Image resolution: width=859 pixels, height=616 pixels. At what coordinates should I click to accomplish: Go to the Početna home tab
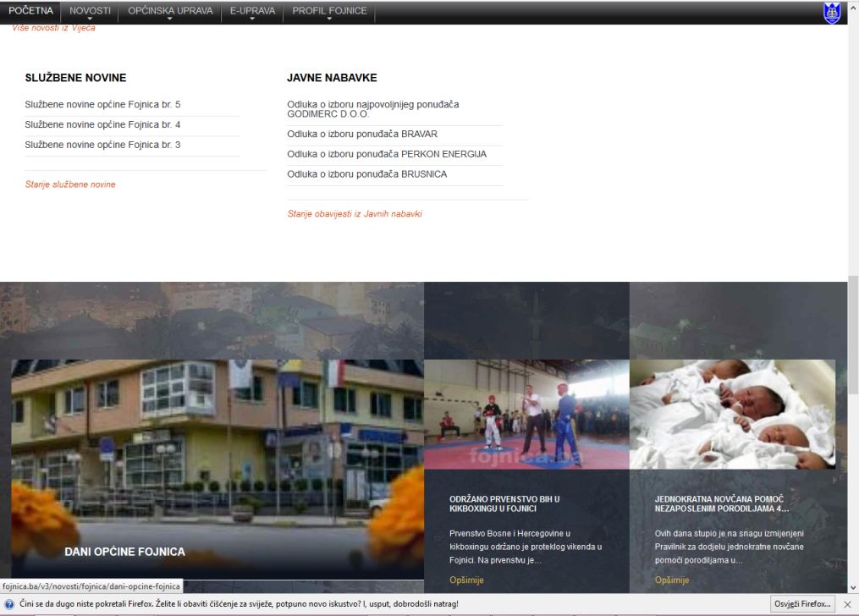[x=30, y=12]
